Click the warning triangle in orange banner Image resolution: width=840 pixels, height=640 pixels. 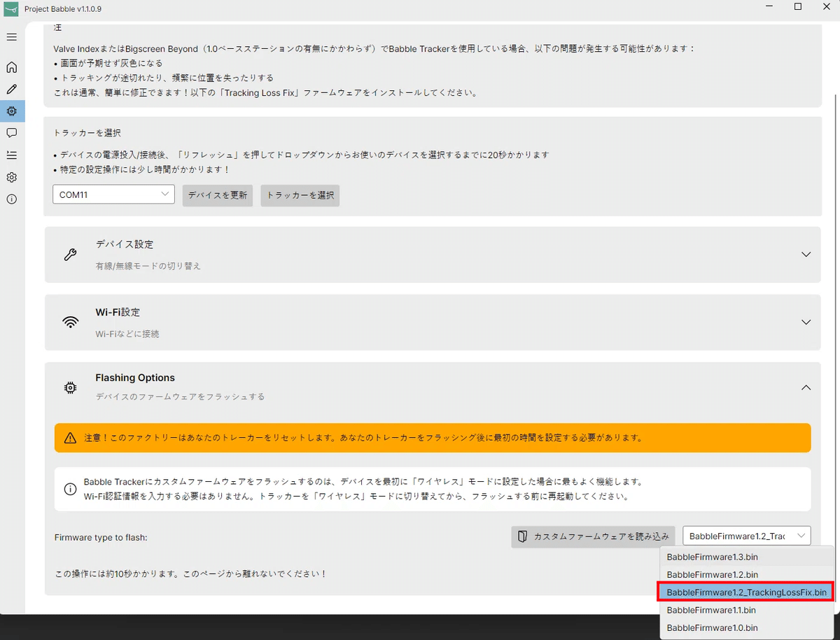point(70,438)
